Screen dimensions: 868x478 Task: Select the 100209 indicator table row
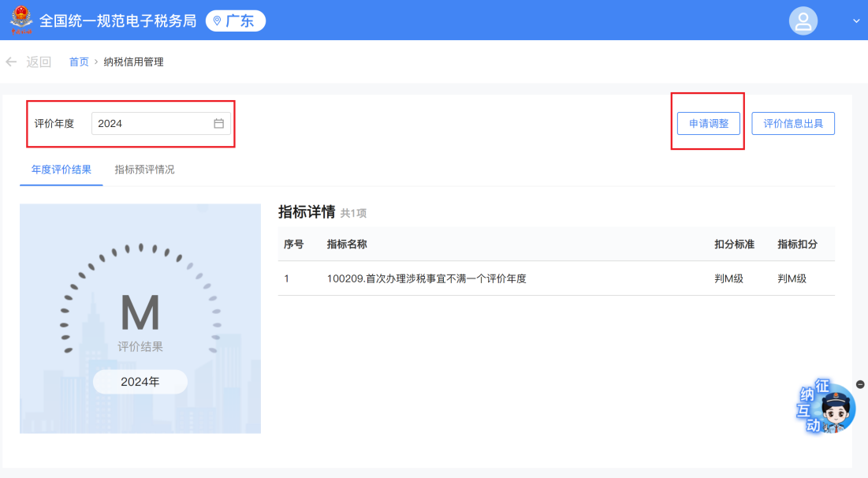click(426, 278)
